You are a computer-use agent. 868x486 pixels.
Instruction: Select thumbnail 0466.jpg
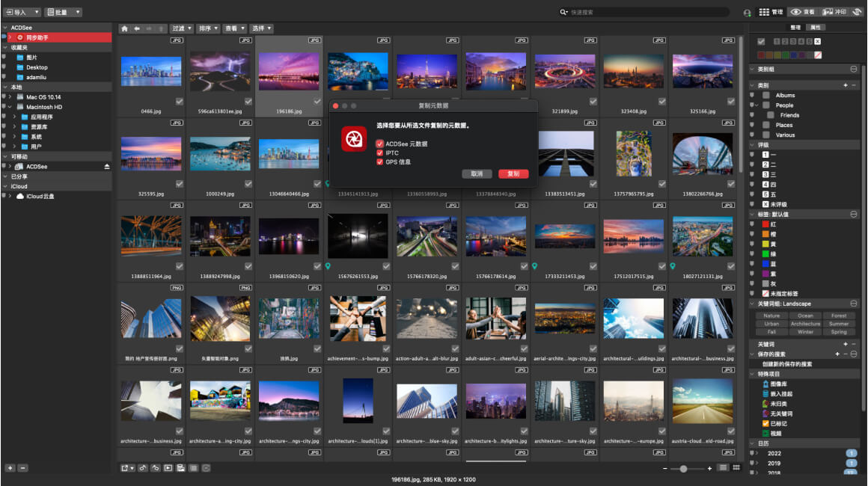click(x=150, y=71)
